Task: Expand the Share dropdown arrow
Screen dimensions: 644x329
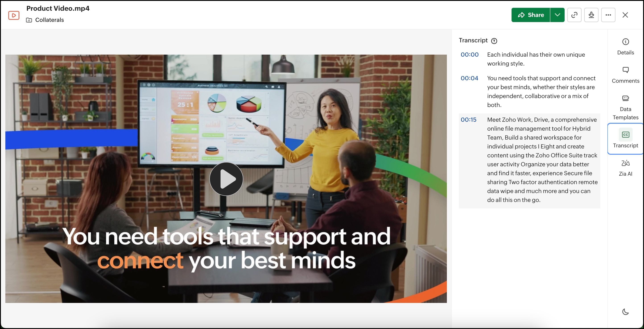Action: [x=557, y=15]
